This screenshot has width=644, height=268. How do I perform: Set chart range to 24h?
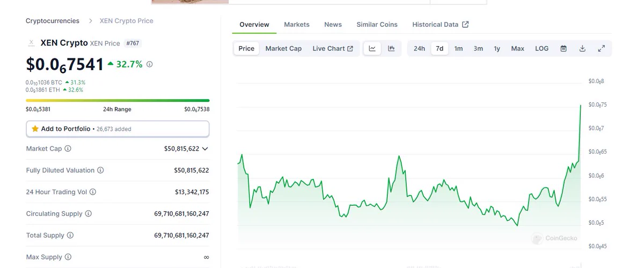point(419,48)
